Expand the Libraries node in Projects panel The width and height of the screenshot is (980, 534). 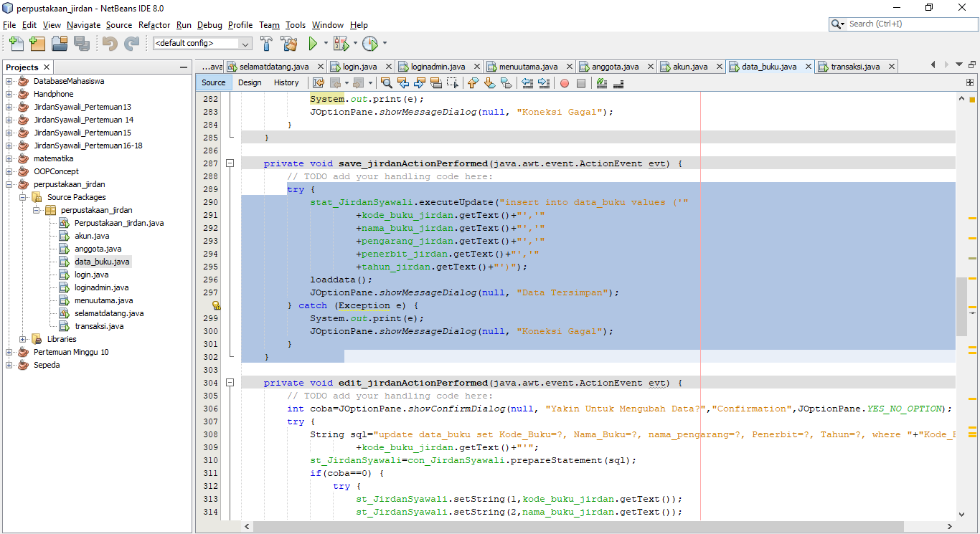[22, 339]
